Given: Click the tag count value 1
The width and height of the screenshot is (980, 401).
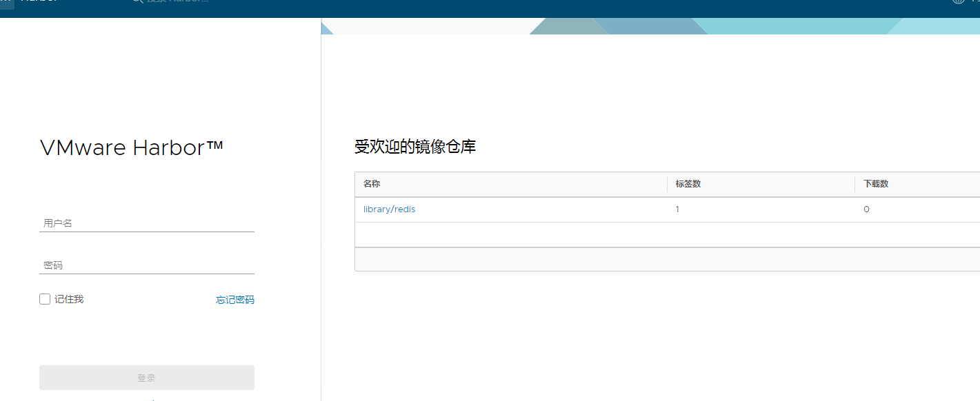Looking at the screenshot, I should 677,209.
